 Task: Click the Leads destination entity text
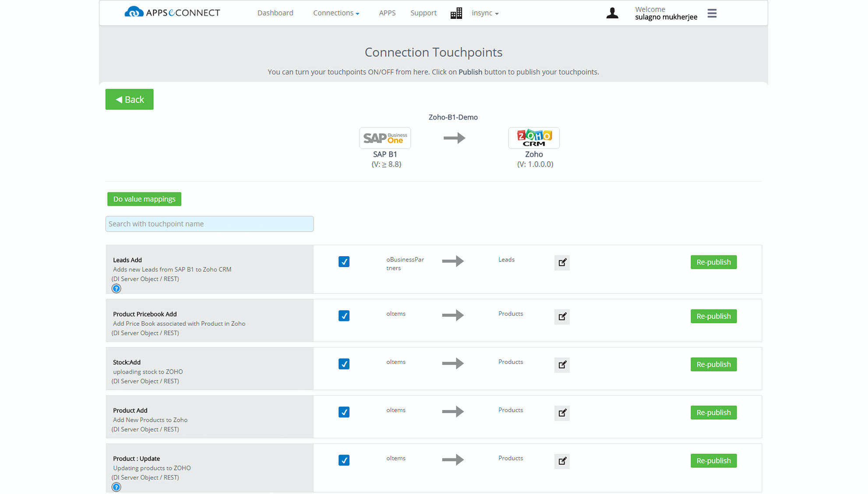point(506,260)
